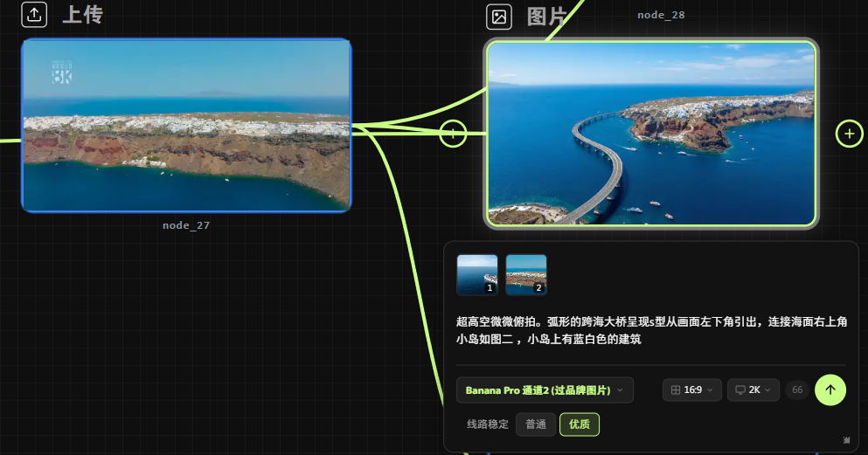Select reference thumbnail numbered 1
This screenshot has width=868, height=455.
point(477,274)
